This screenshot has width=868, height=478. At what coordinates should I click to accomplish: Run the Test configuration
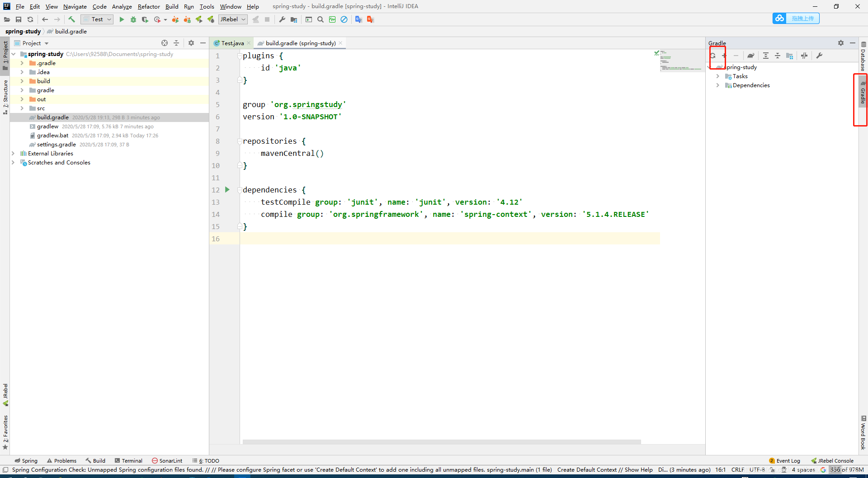(122, 19)
